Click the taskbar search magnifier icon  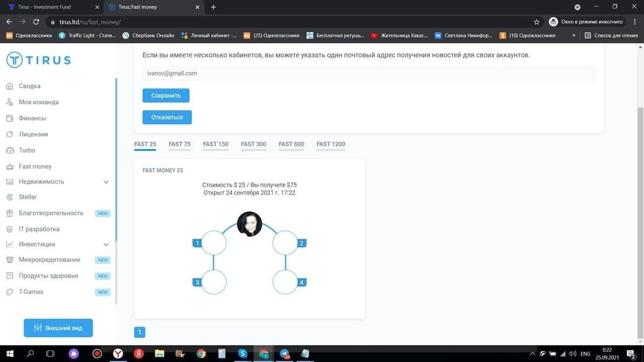[x=30, y=353]
